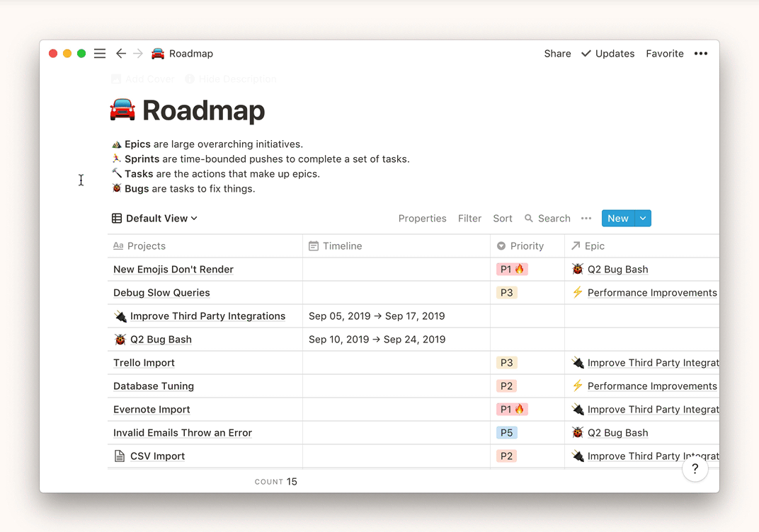Click the blue P5 priority tag
This screenshot has height=532, width=759.
coord(506,433)
